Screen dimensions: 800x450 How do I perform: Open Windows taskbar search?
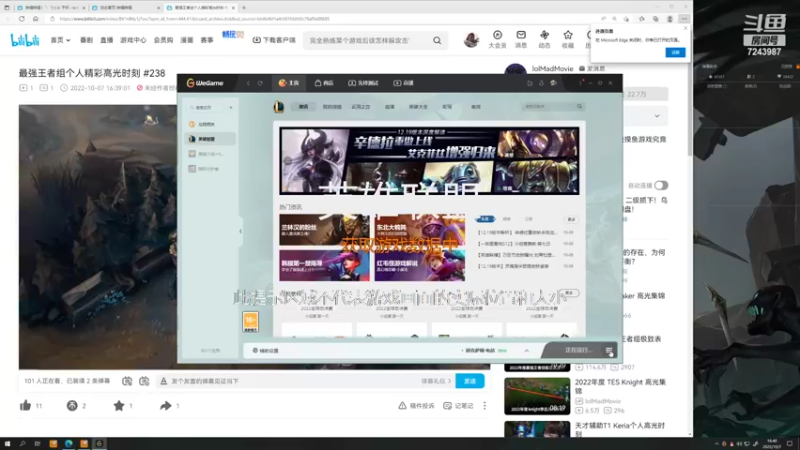tap(22, 444)
